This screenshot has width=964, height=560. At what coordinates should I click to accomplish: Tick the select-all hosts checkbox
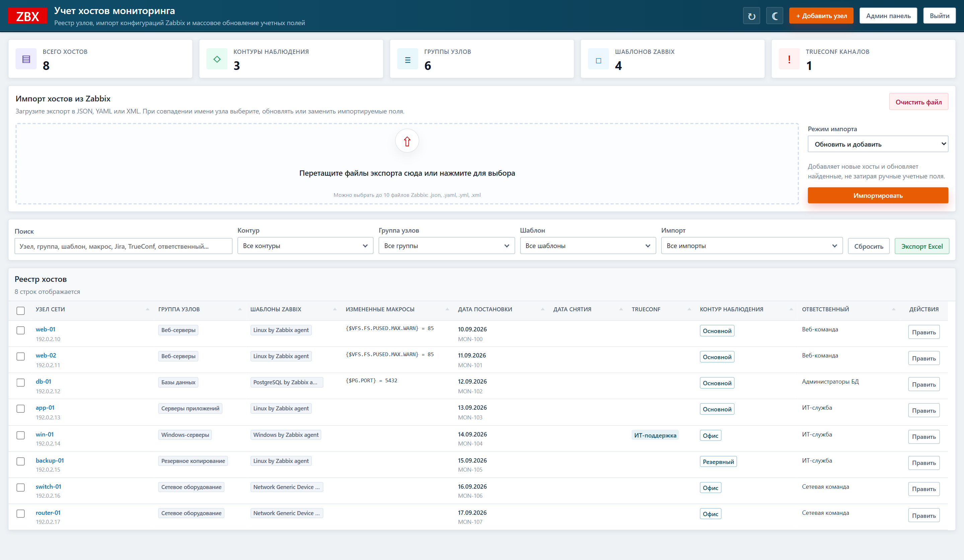tap(21, 311)
